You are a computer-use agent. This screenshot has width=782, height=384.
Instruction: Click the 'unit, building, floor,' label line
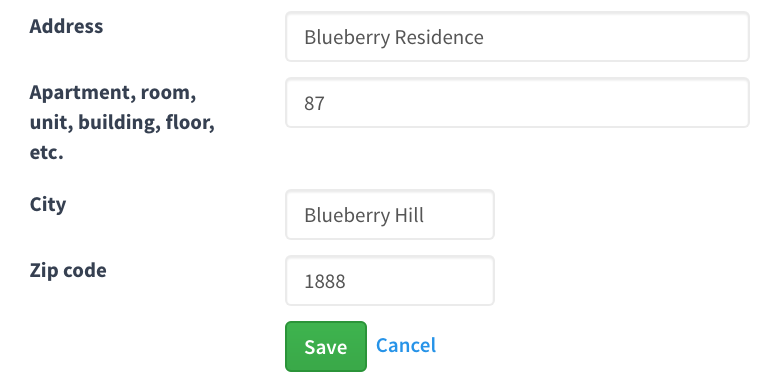pyautogui.click(x=122, y=122)
